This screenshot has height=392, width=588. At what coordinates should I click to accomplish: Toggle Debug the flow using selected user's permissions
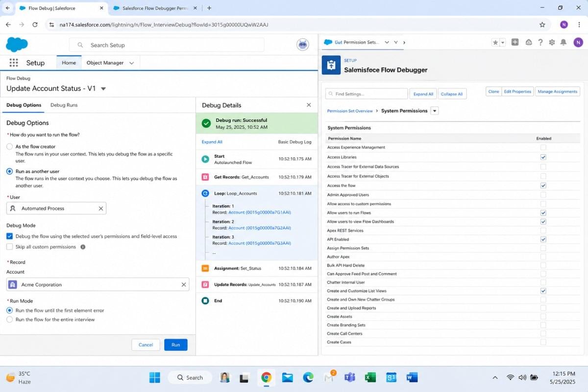(x=9, y=236)
